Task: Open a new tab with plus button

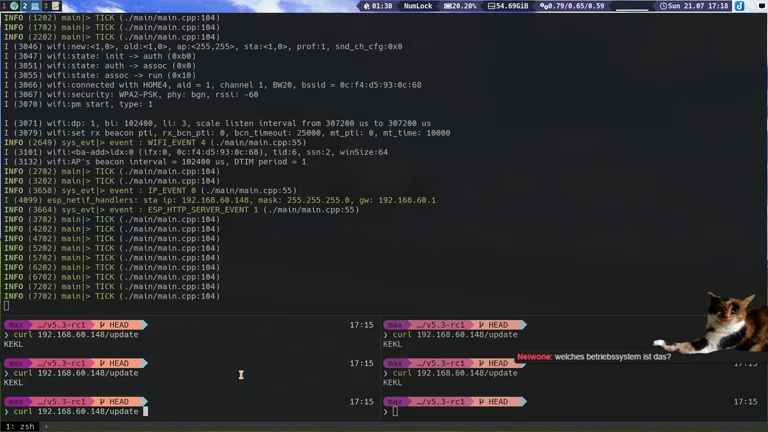Action: pyautogui.click(x=45, y=426)
